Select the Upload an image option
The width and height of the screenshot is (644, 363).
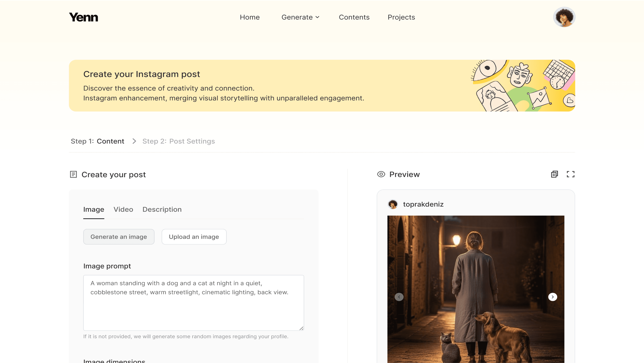pos(194,237)
